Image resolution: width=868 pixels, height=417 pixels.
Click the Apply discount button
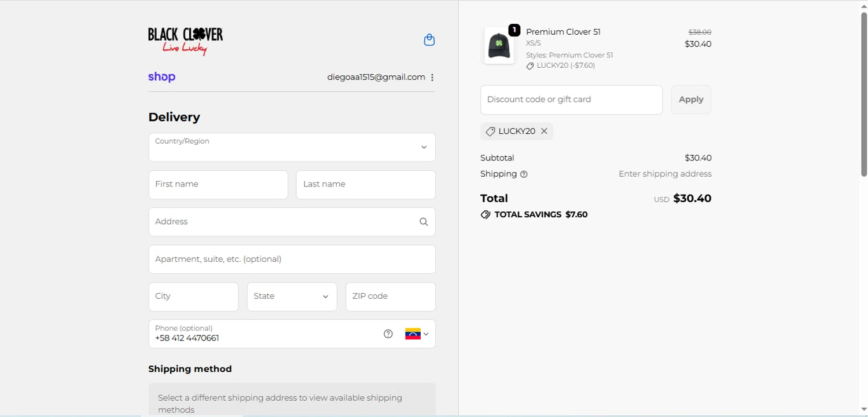[x=691, y=100]
